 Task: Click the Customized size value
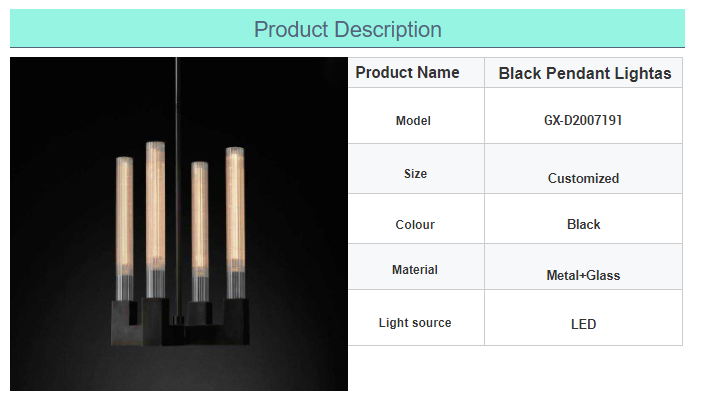pos(583,178)
